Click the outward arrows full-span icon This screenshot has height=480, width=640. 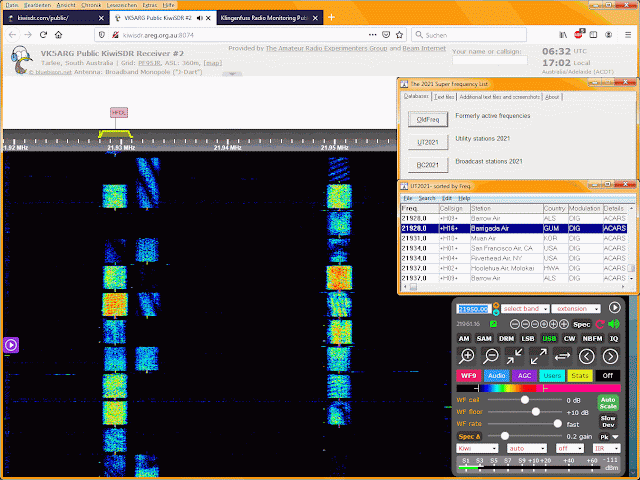coord(538,356)
